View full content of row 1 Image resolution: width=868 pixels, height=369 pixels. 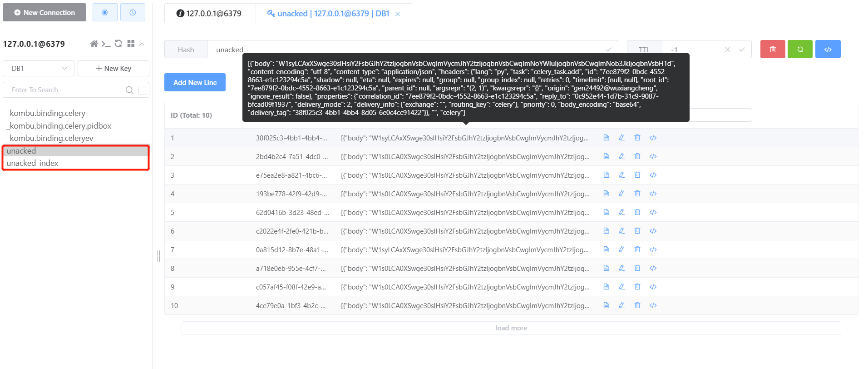(x=607, y=138)
